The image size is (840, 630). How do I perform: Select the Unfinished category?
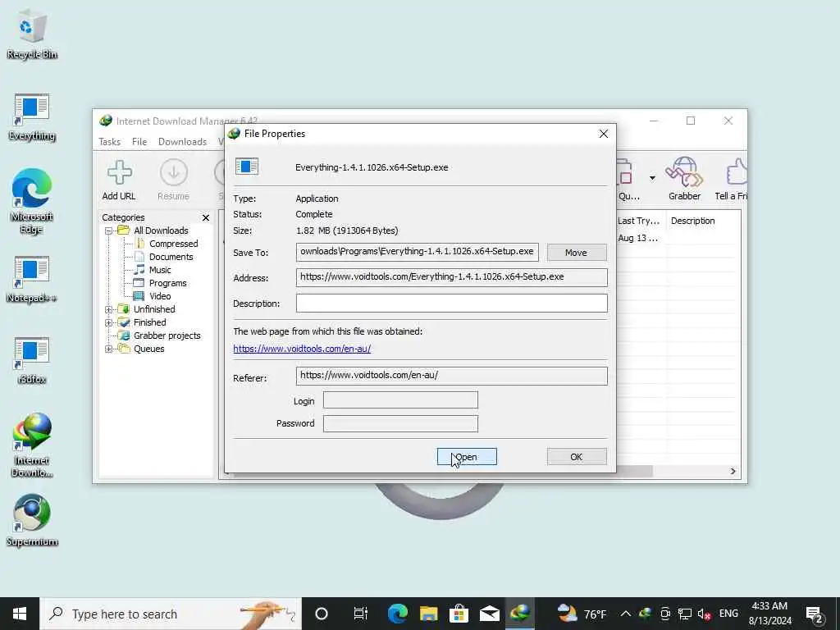(x=153, y=309)
